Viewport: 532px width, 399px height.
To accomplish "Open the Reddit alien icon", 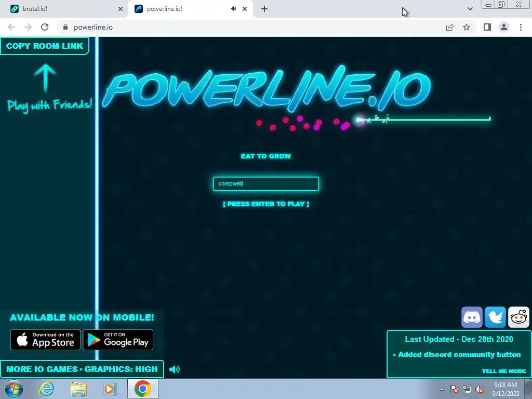I will pos(518,317).
